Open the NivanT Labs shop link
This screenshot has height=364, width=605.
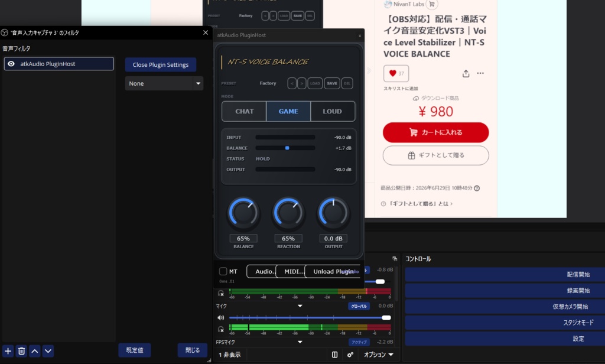pos(409,4)
